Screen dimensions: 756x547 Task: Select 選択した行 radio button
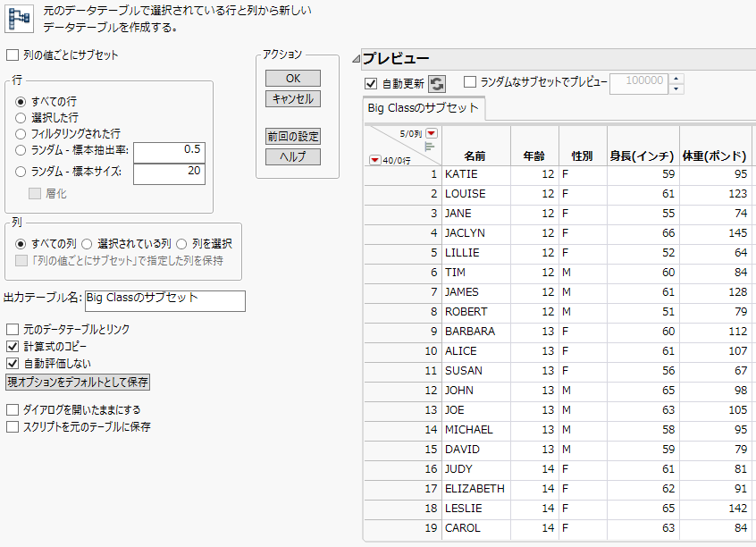click(21, 117)
